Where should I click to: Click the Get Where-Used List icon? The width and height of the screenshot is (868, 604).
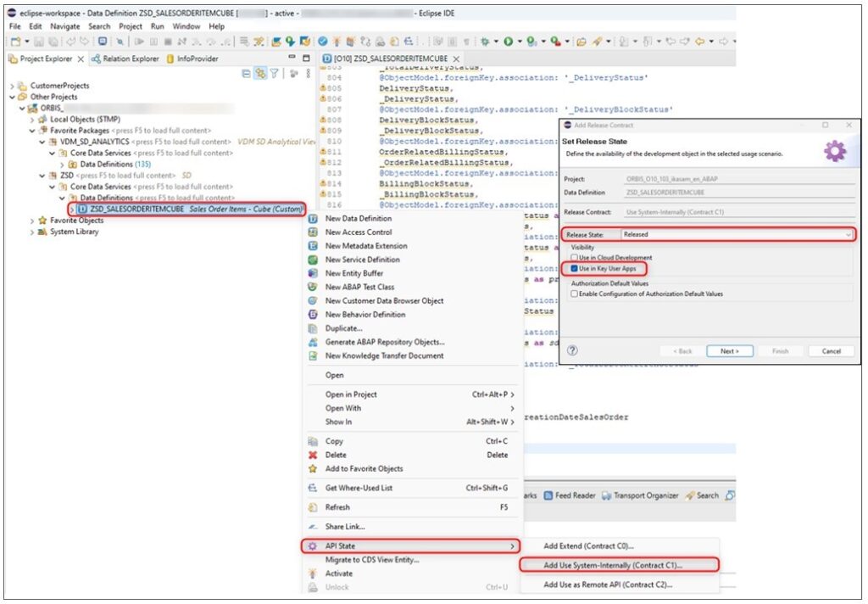tap(313, 488)
